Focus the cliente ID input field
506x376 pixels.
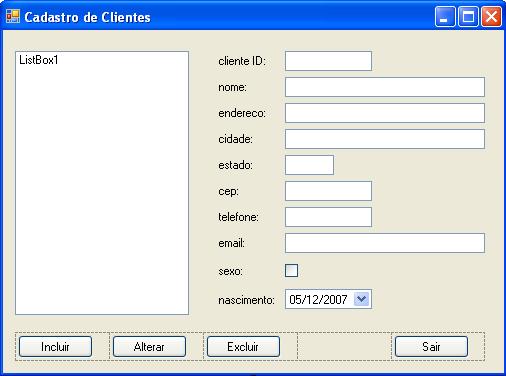click(x=328, y=61)
